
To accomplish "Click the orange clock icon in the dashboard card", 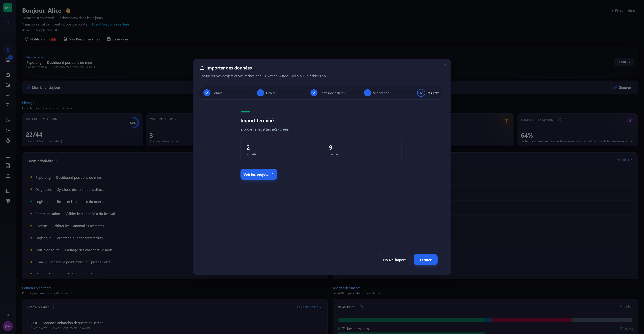I will (x=506, y=121).
